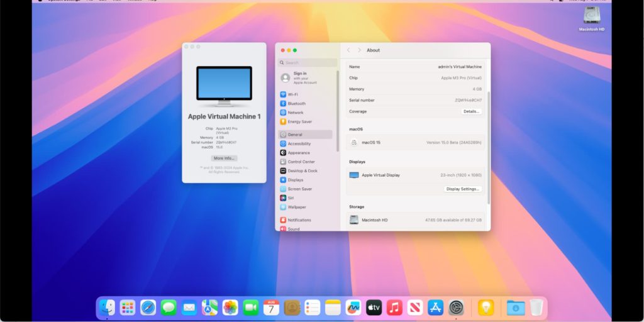Choose Wallpaper in the sidebar
This screenshot has width=644, height=322.
(x=297, y=207)
